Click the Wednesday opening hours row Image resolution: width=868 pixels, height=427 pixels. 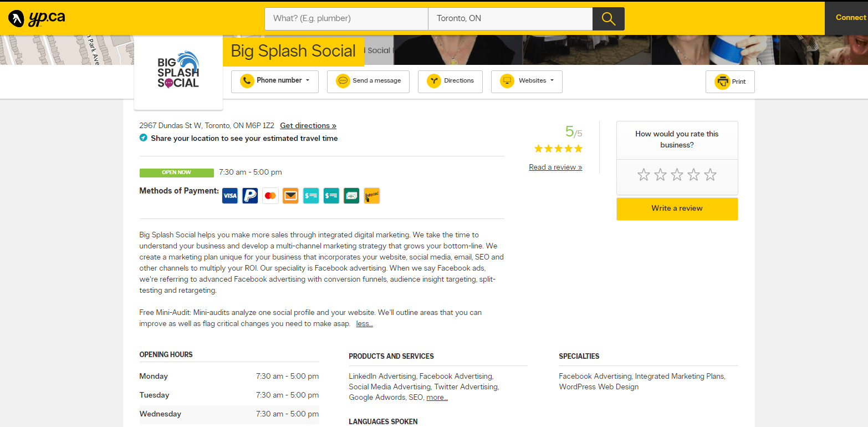(229, 414)
